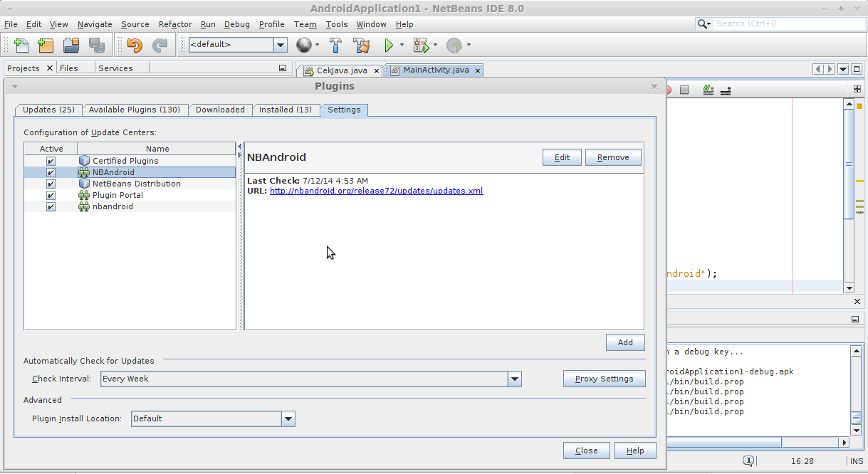Click the black staircase icon in editor toolbar

coord(726,90)
